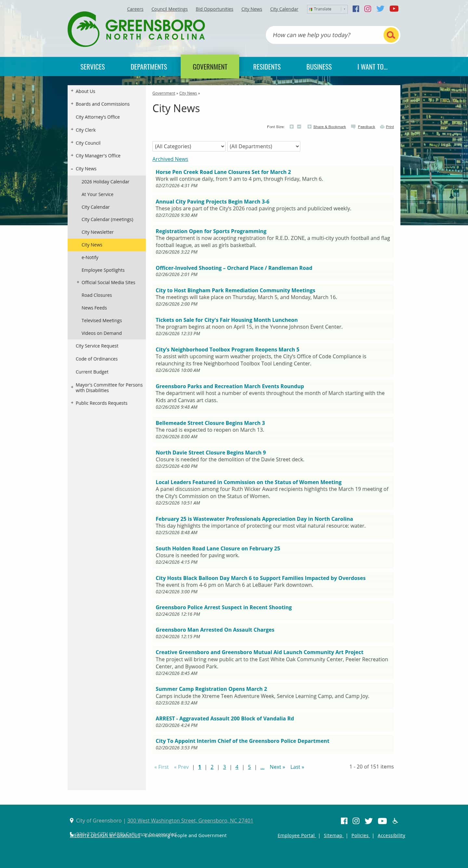Open the Policies footer link
468x868 pixels.
[x=360, y=835]
